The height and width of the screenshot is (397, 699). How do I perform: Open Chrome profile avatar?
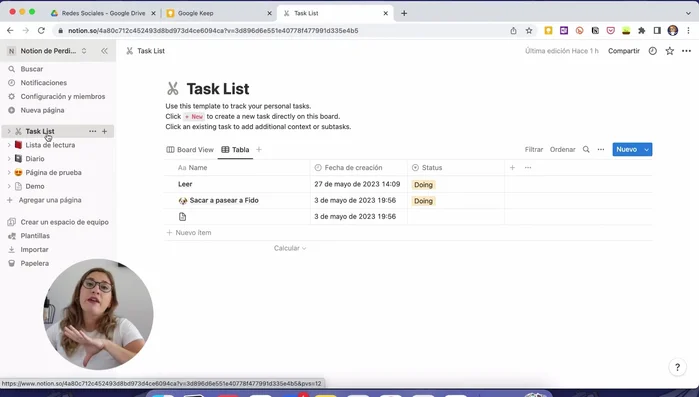point(673,31)
